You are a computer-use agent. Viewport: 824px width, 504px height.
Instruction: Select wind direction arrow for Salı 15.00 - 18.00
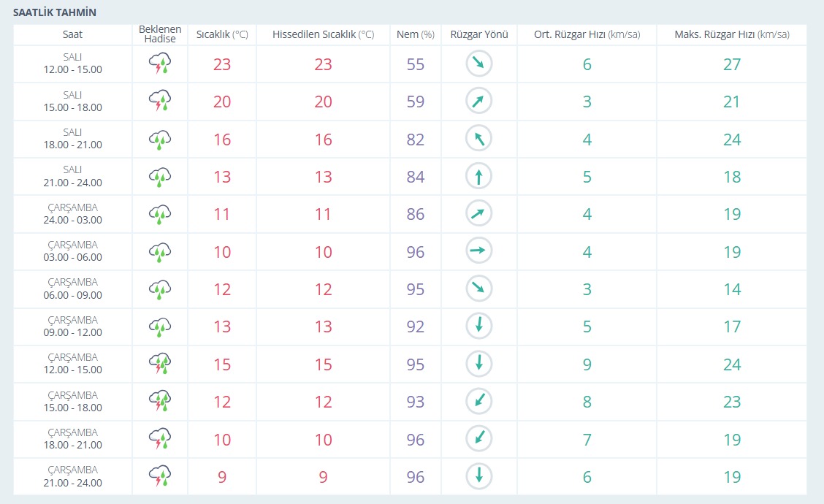pyautogui.click(x=479, y=102)
